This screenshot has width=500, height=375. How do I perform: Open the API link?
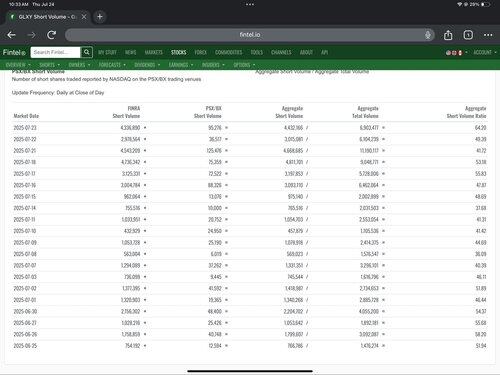325,52
